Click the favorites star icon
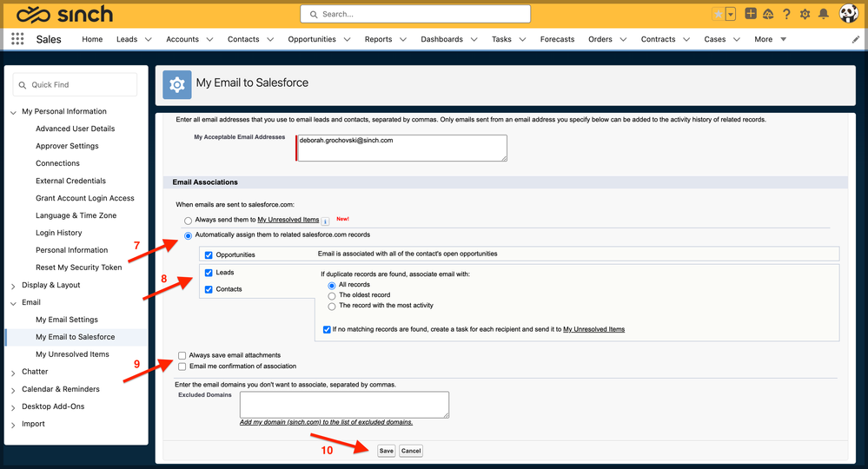The width and height of the screenshot is (868, 469). (718, 15)
